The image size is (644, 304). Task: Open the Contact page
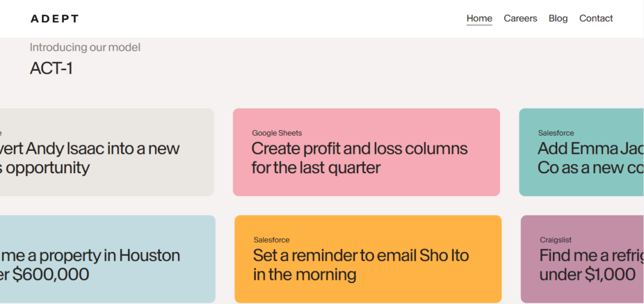(596, 18)
